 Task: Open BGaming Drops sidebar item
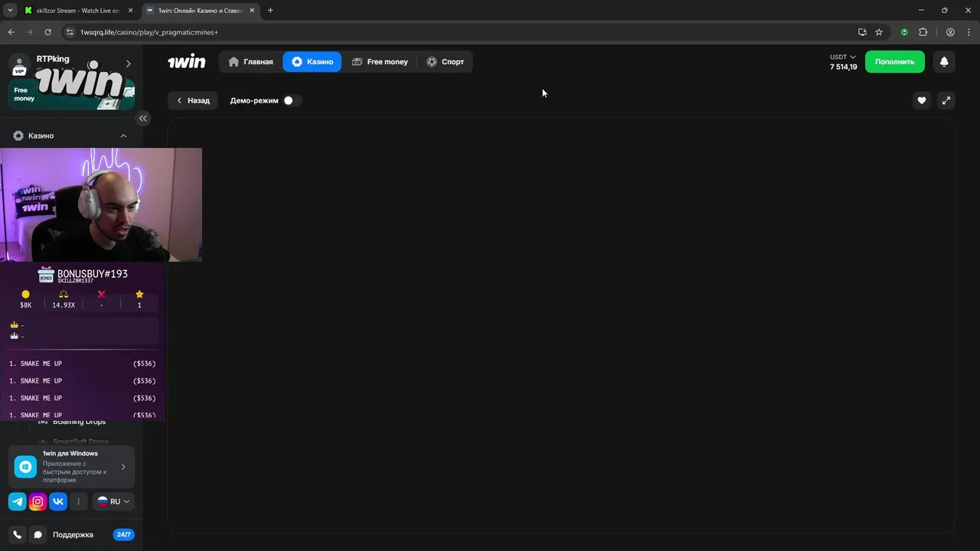pyautogui.click(x=80, y=422)
